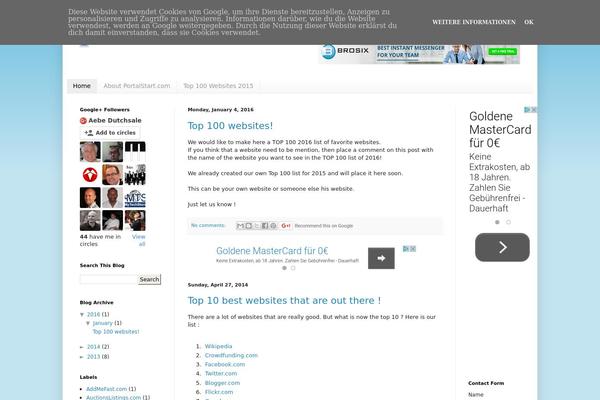Close the sidebar MasterCard ad with X
600x400 pixels.
534,110
